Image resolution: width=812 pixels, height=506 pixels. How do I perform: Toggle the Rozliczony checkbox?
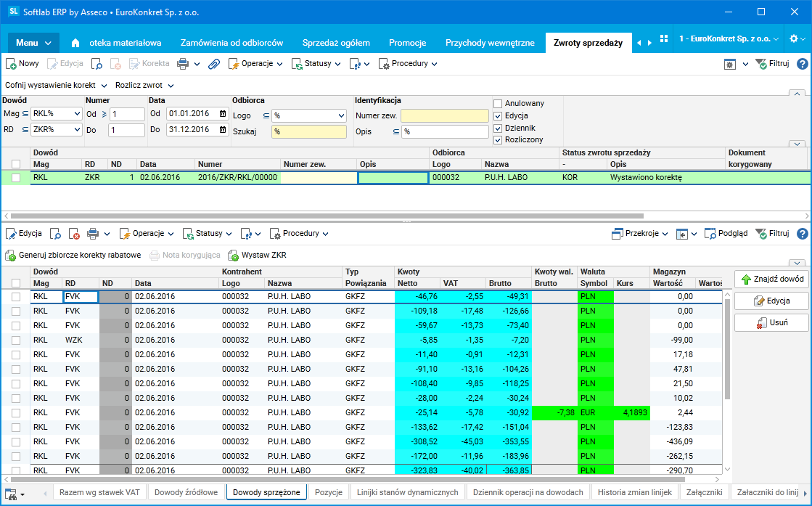point(498,140)
